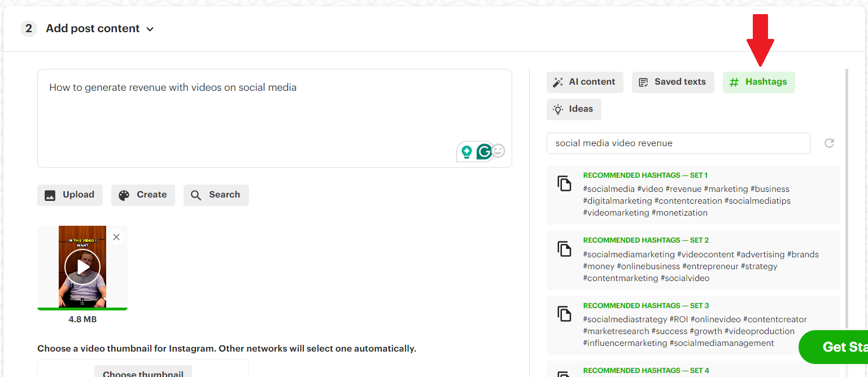Viewport: 868px width, 377px height.
Task: Copy Recommended Hashtags Set 3
Action: click(564, 314)
